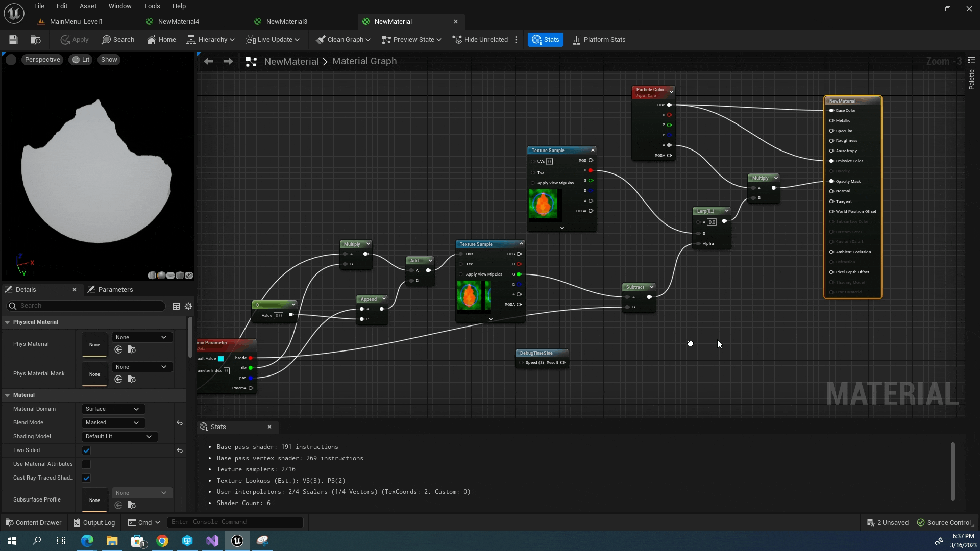Close the NewMaterial tab

pyautogui.click(x=456, y=21)
